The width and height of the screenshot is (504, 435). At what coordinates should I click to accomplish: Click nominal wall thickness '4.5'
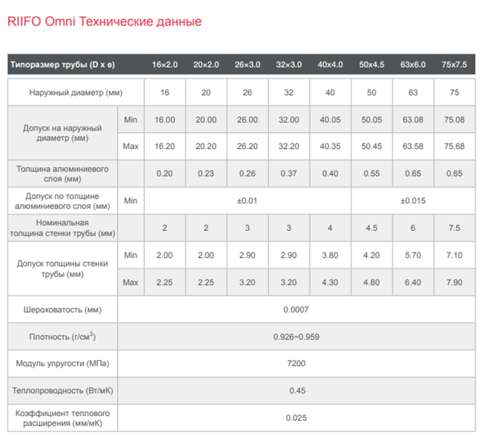pos(372,228)
